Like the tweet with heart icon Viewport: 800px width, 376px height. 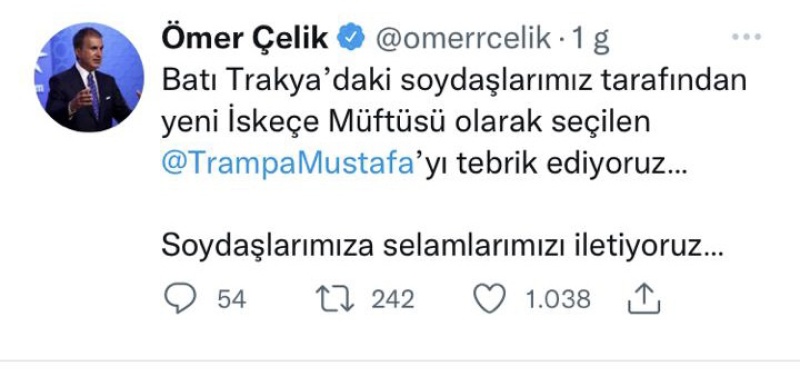click(x=490, y=299)
